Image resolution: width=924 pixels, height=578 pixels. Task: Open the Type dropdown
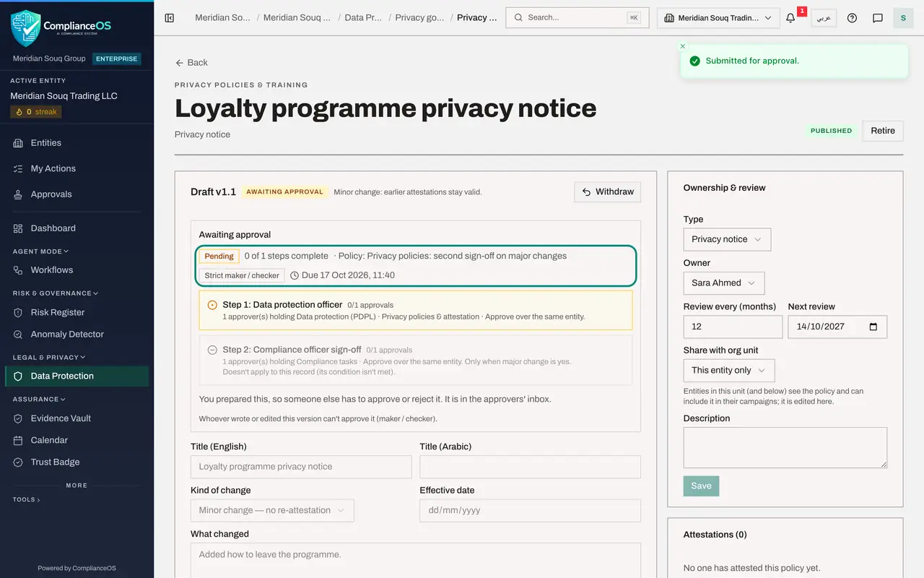click(x=727, y=239)
